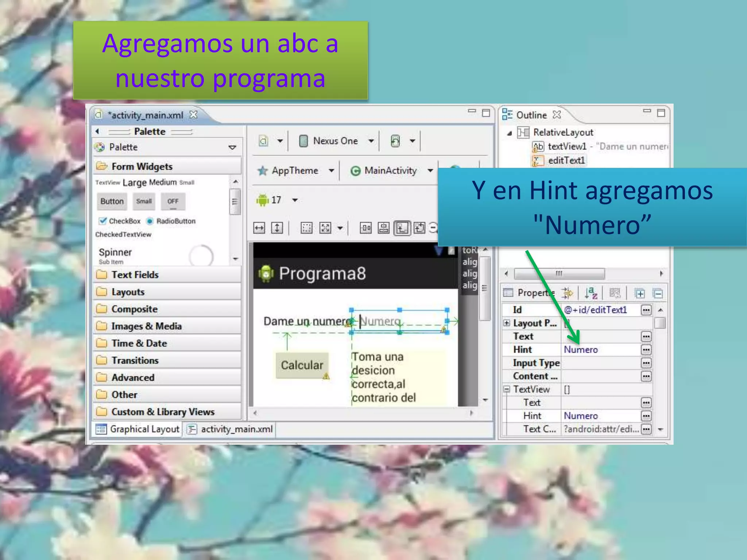Open the Content property ellipsis button
This screenshot has width=747, height=560.
[x=646, y=376]
